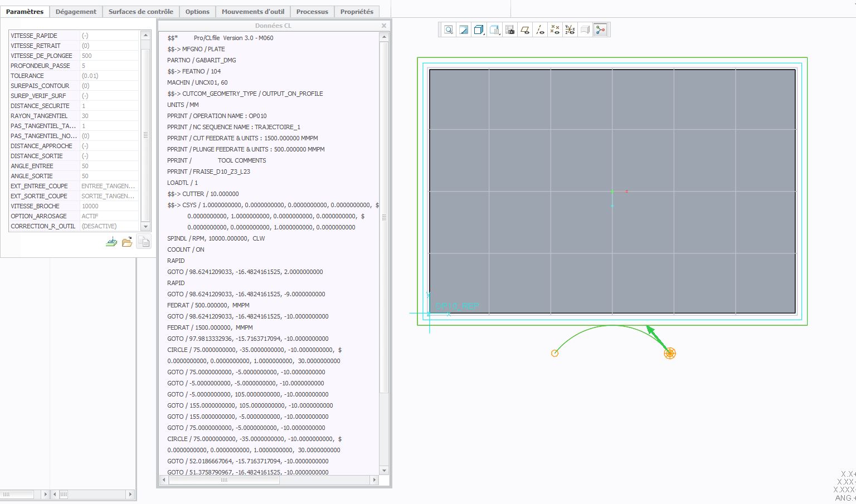The image size is (856, 504).
Task: Select the DISTANCE_APPROCHE parameter label
Action: (x=41, y=146)
